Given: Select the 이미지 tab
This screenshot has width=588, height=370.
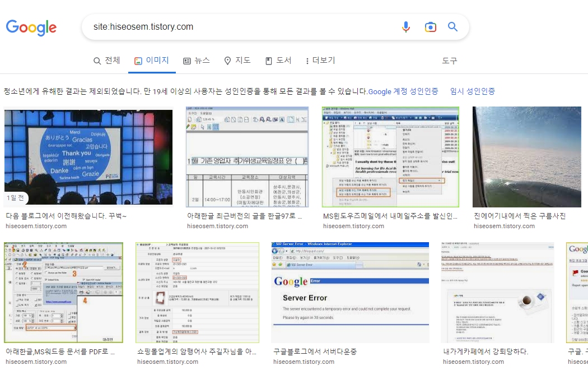Looking at the screenshot, I should click(x=152, y=61).
